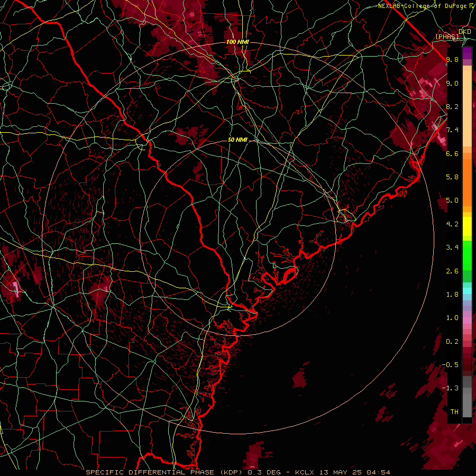The image size is (476, 476).
Task: Click the 3.4 scale value
Action: coord(452,248)
